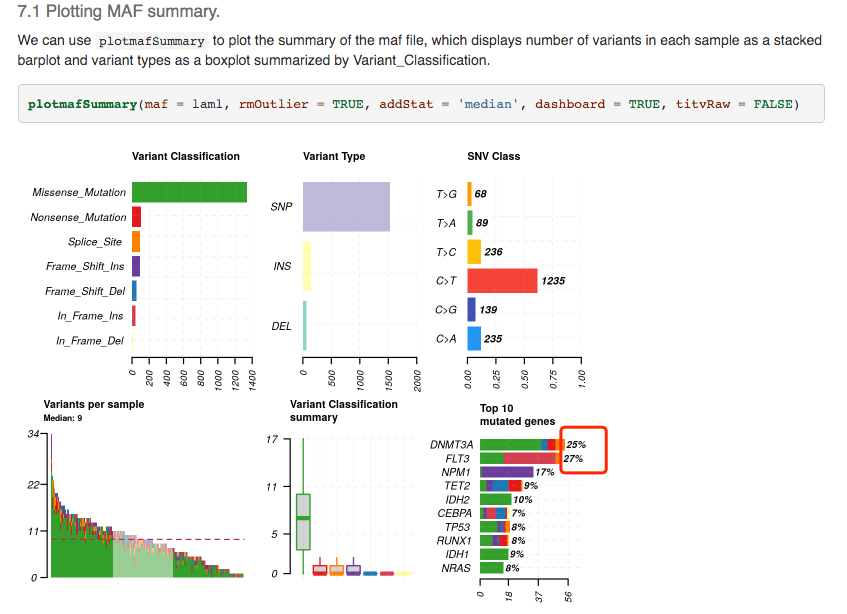Select the Splice_Site orange bar
The image size is (847, 614).
(136, 241)
